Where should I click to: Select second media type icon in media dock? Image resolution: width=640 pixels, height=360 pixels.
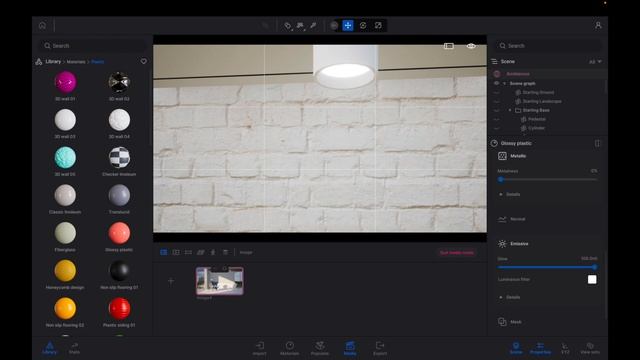176,252
